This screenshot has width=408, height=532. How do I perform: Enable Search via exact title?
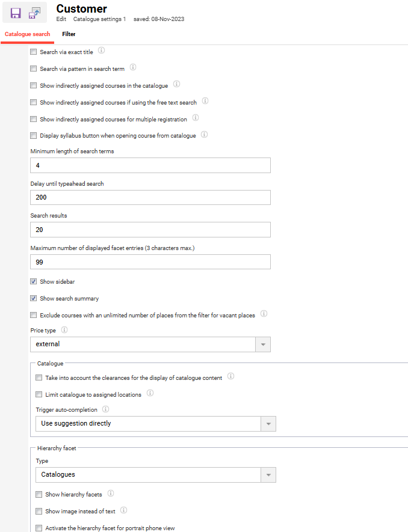33,52
